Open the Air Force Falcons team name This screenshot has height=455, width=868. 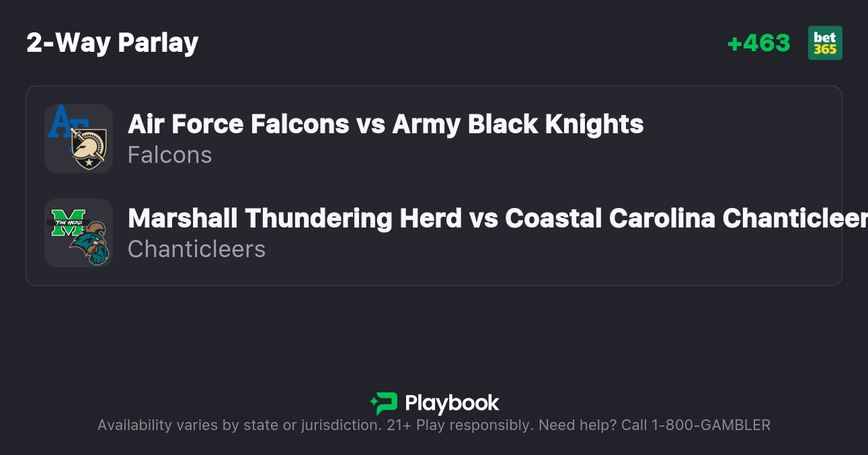click(x=238, y=125)
